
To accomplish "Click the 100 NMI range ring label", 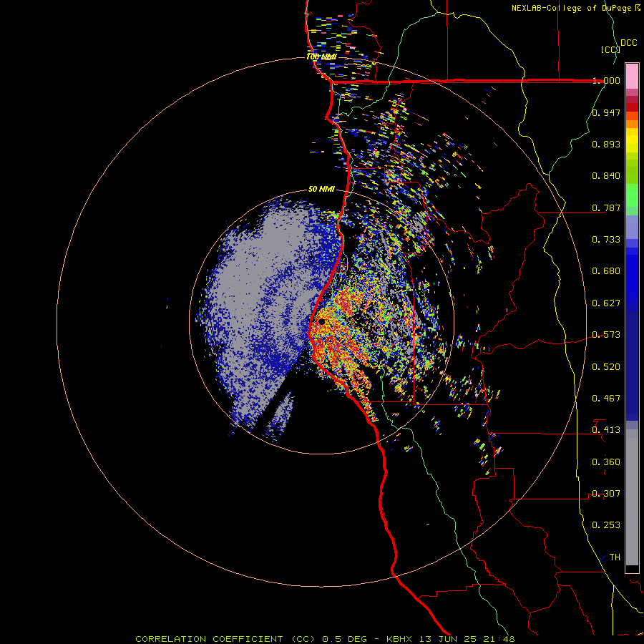I will (321, 57).
